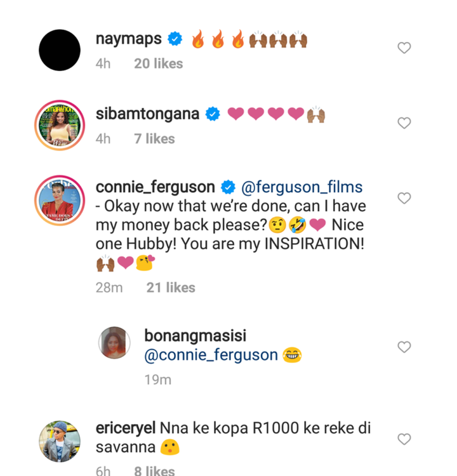Like connie_ferguson's comment with heart icon
This screenshot has width=457, height=476.
(404, 199)
